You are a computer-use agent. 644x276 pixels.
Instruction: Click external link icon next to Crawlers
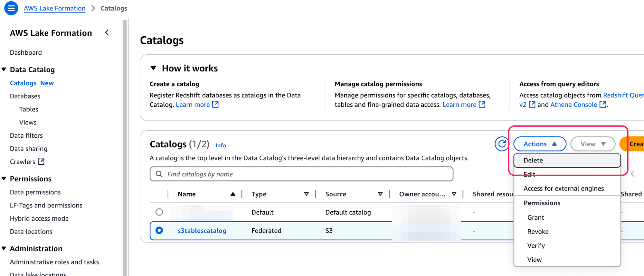(x=41, y=161)
